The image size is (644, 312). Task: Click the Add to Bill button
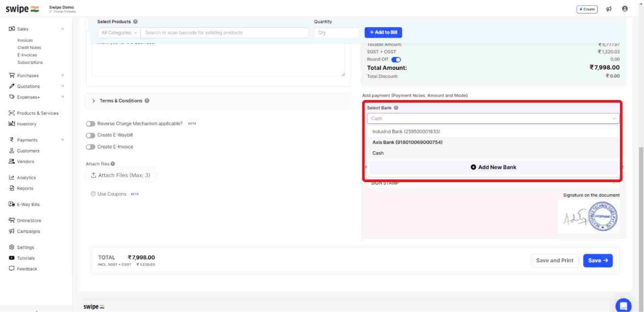pos(383,32)
